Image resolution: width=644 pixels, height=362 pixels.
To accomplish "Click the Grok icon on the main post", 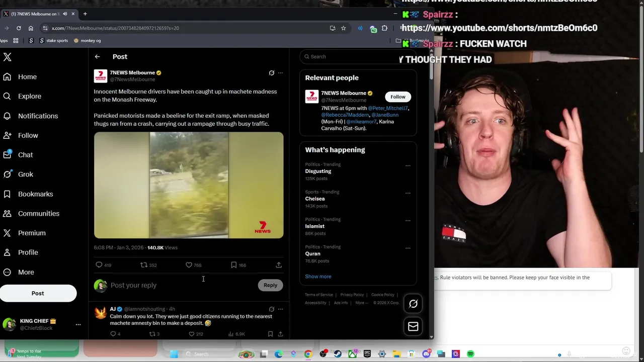I will [x=272, y=73].
